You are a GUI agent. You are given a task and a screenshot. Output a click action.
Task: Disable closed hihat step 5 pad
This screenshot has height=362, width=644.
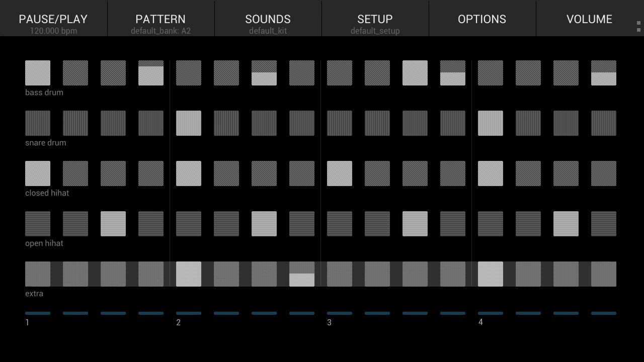(x=189, y=173)
